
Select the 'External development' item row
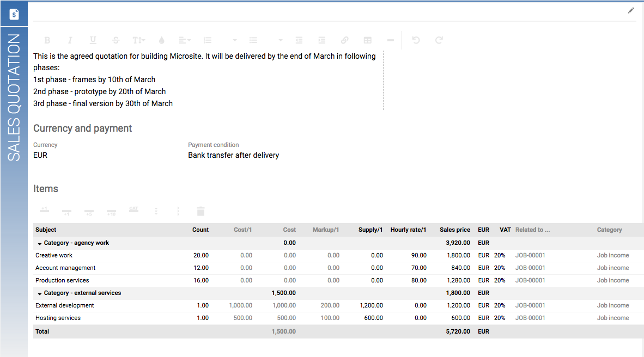pos(338,305)
